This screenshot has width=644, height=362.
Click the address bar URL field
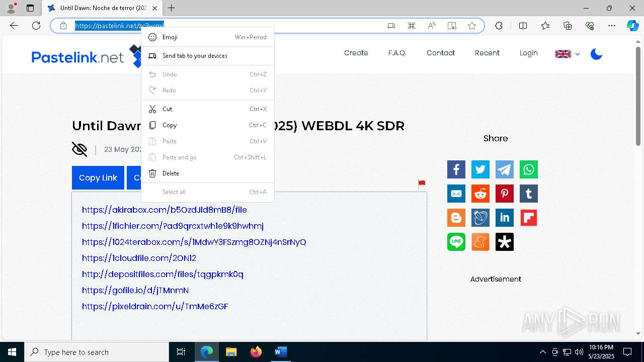(x=226, y=26)
